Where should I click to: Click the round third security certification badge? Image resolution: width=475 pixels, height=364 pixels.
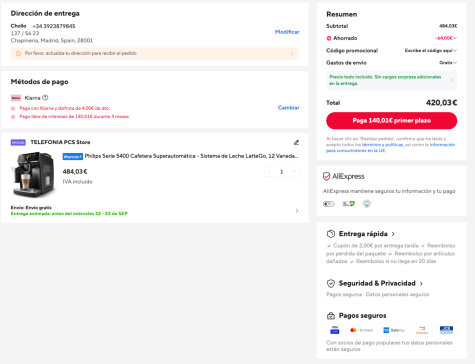tap(367, 204)
